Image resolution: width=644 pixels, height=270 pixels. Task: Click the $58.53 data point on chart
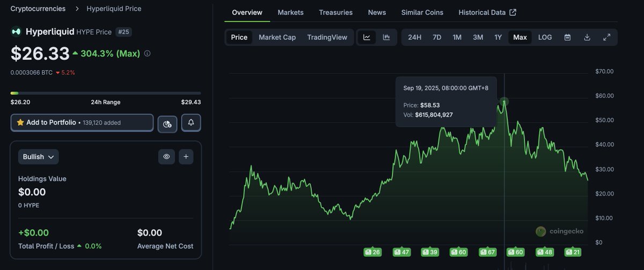504,101
